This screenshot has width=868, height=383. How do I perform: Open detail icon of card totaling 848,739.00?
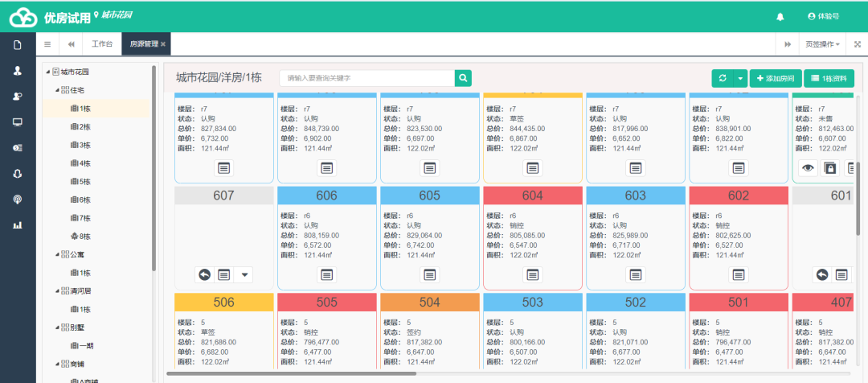[x=326, y=168]
